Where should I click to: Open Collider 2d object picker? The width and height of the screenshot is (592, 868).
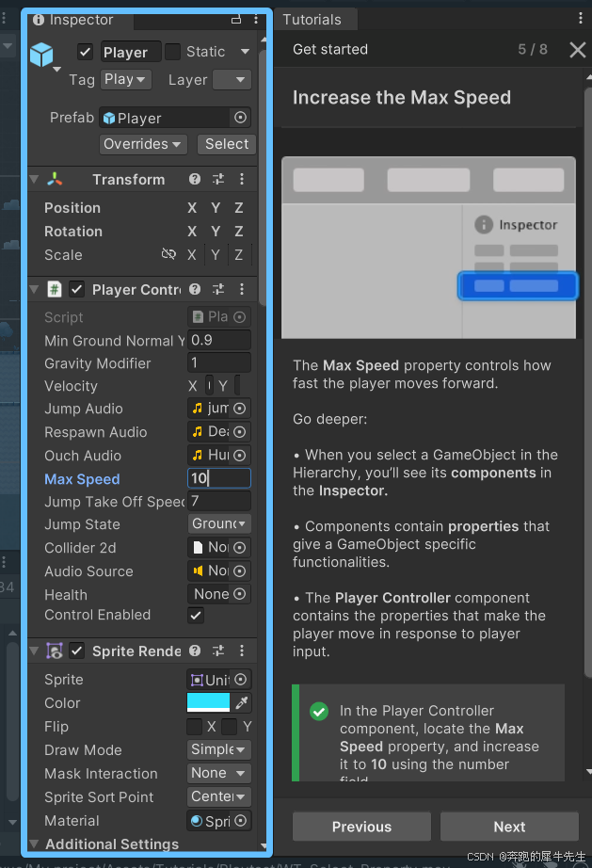(x=240, y=548)
